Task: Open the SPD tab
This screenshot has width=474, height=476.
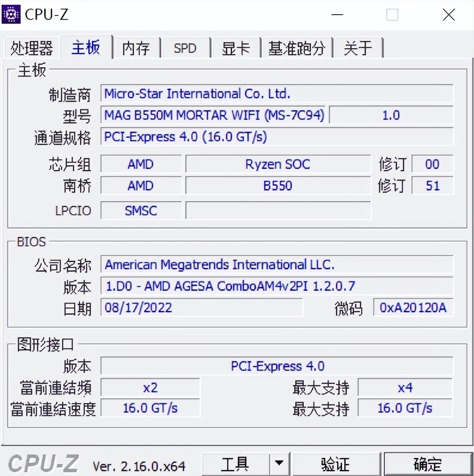Action: (x=185, y=49)
